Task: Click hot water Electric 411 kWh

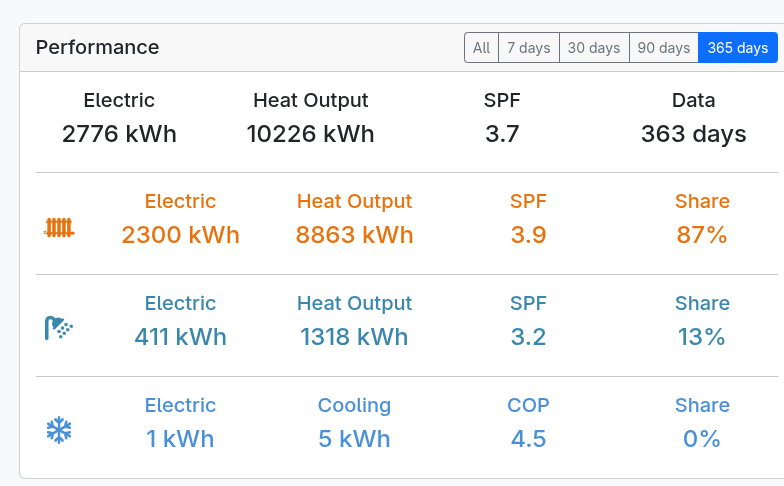Action: tap(180, 337)
